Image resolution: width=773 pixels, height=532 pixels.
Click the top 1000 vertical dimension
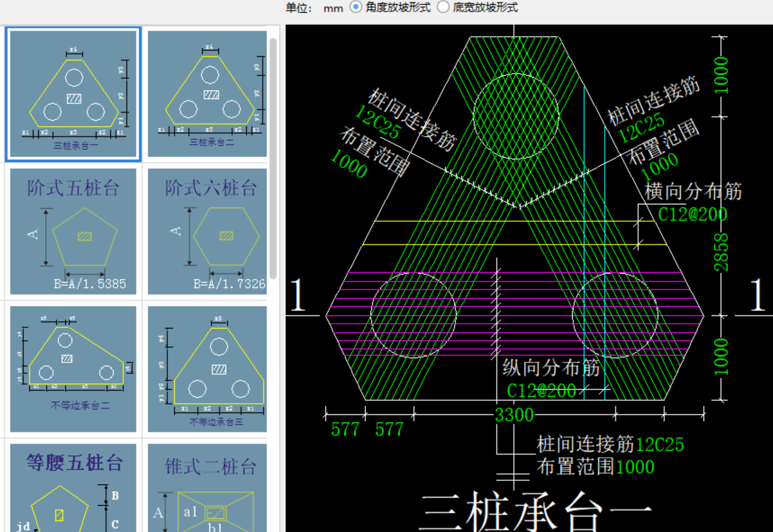click(x=721, y=75)
